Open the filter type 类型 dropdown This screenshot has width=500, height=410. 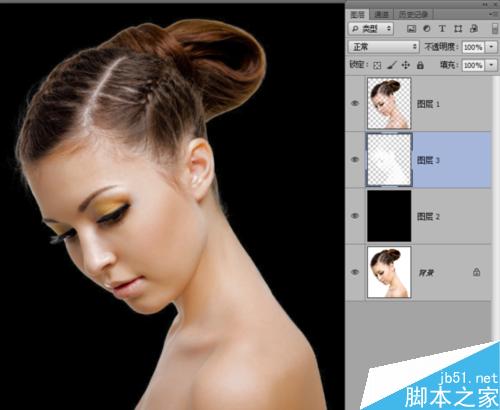click(371, 29)
